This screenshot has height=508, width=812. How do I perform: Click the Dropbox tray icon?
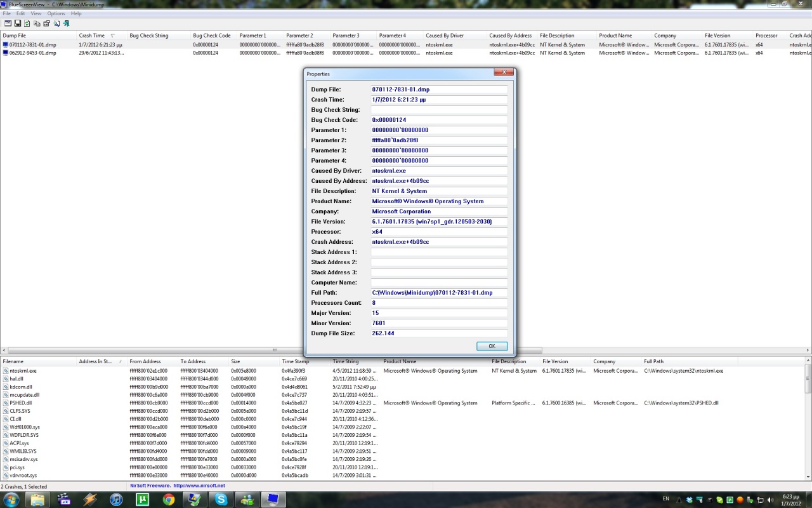pyautogui.click(x=690, y=500)
